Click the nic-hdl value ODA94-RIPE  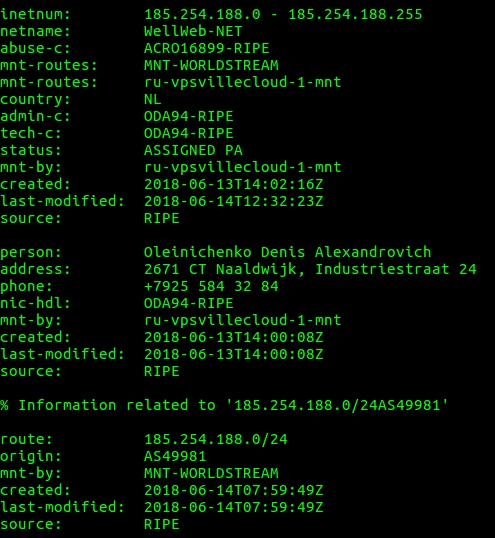click(x=188, y=303)
